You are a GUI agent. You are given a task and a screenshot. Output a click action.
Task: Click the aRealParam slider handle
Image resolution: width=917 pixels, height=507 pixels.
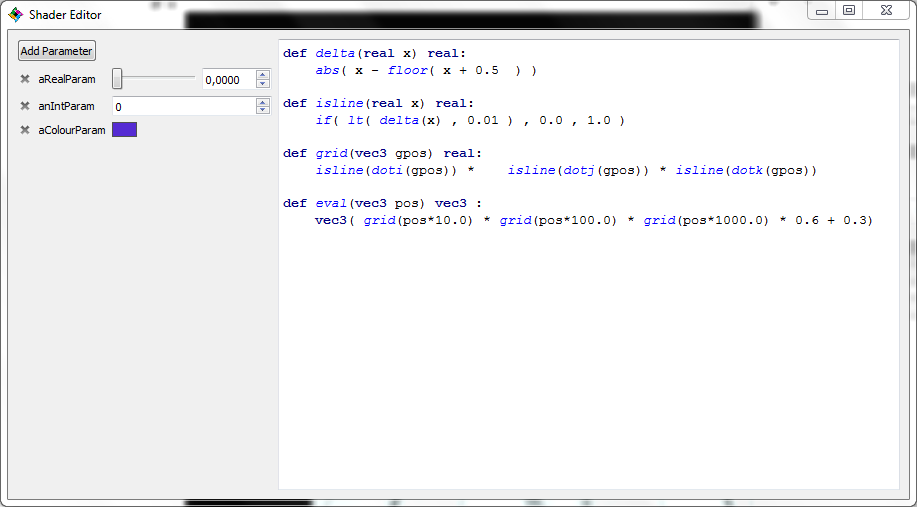point(117,78)
